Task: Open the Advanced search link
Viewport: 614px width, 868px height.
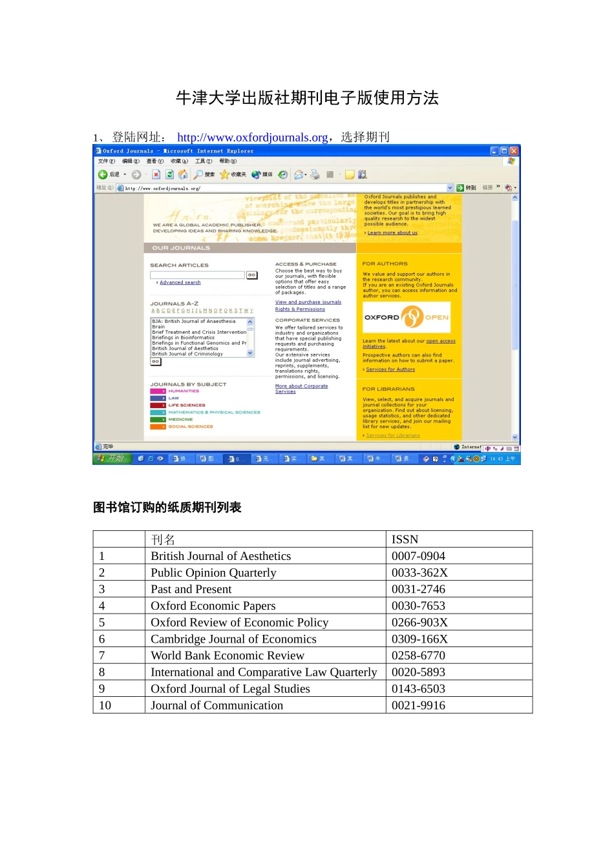Action: 180,282
